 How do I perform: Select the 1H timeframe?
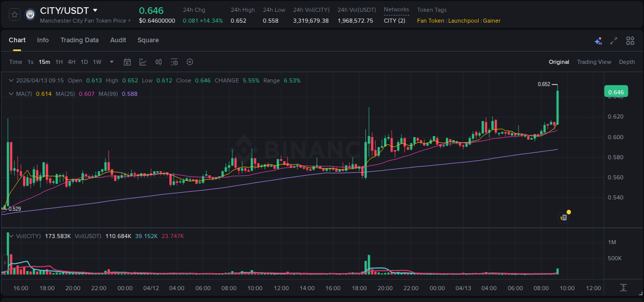[59, 62]
